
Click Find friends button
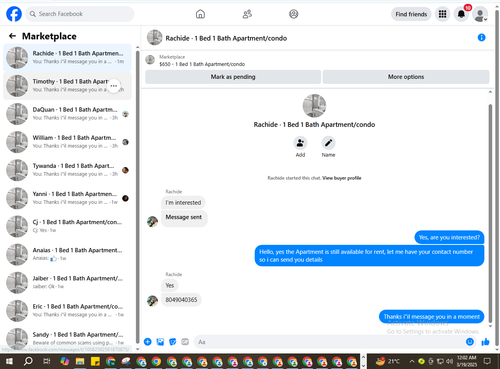click(x=411, y=14)
